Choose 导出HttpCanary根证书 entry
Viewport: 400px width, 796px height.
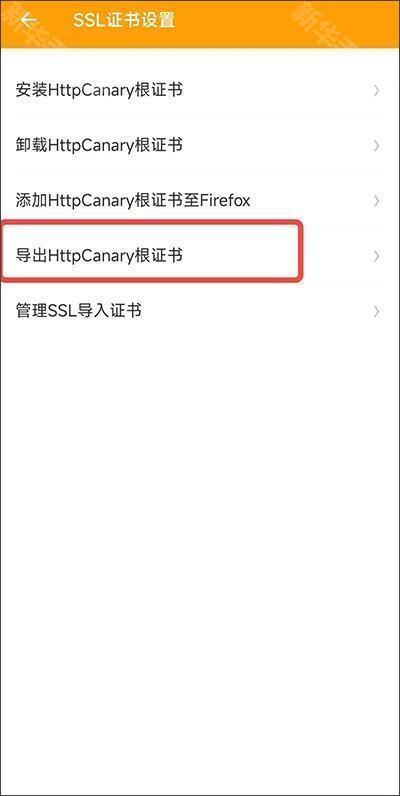(x=200, y=256)
